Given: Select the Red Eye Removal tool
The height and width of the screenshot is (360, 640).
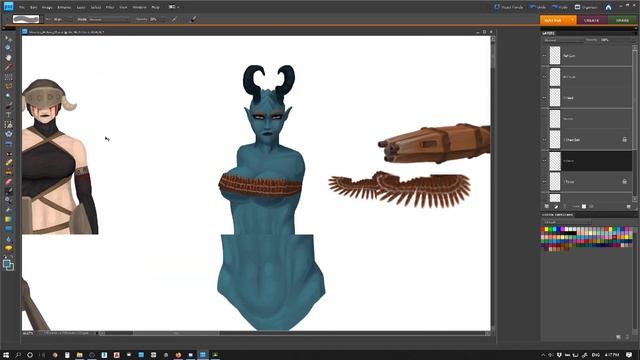Looking at the screenshot, I should (8, 153).
